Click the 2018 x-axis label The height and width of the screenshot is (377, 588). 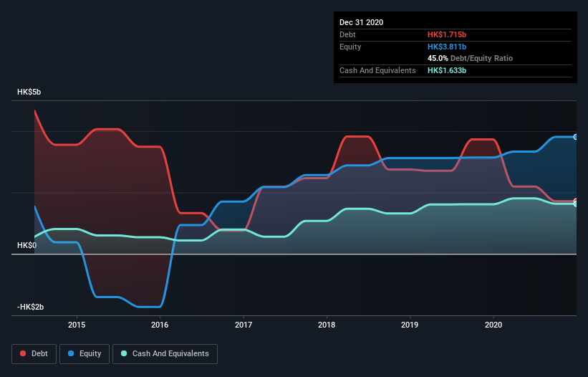(x=327, y=325)
